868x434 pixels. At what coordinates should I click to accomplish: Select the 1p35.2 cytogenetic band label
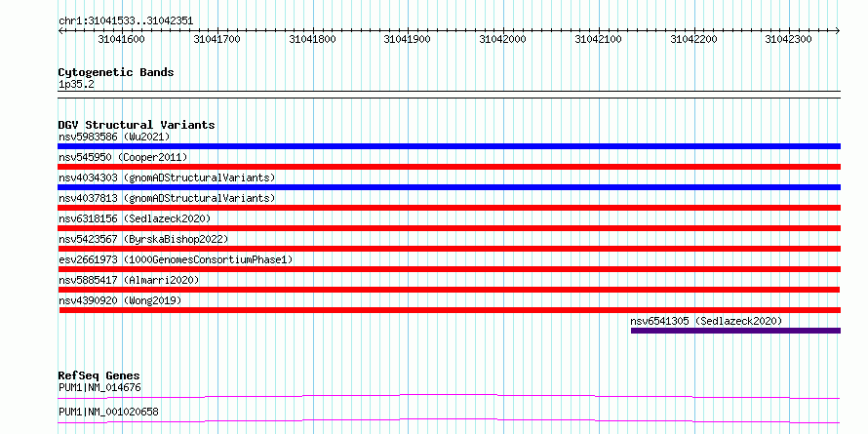(x=76, y=84)
